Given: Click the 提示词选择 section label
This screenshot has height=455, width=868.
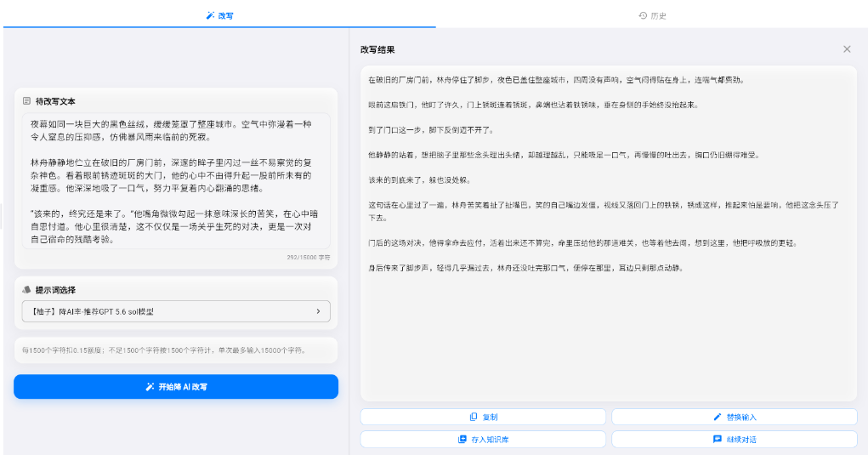Looking at the screenshot, I should (x=55, y=290).
